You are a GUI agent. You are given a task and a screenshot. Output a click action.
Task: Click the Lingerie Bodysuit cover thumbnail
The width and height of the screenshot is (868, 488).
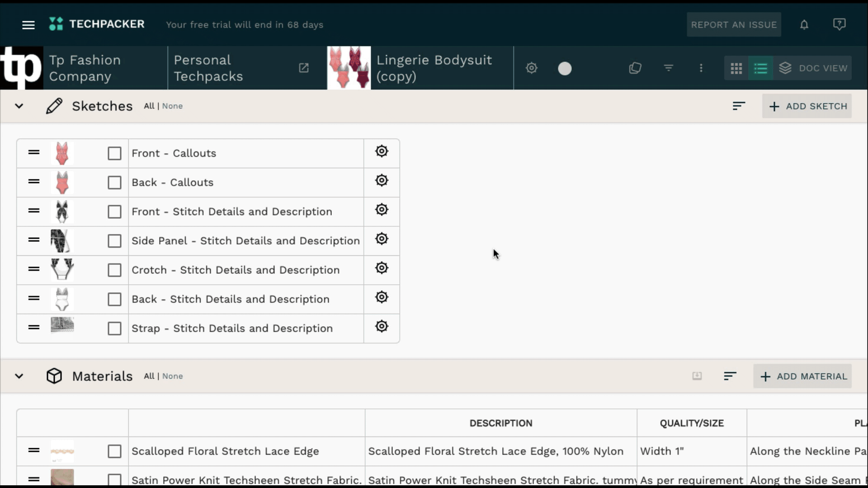coord(349,68)
